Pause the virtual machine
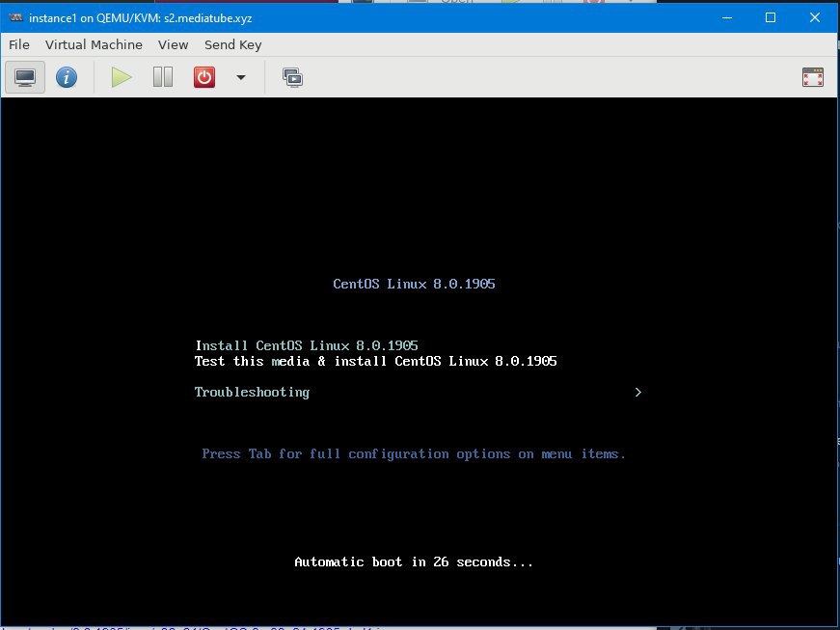The height and width of the screenshot is (630, 840). [x=163, y=78]
